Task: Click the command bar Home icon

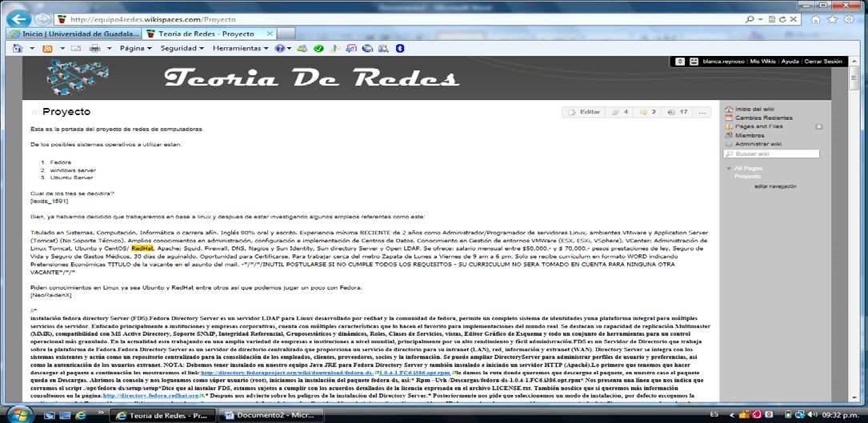Action: point(18,48)
